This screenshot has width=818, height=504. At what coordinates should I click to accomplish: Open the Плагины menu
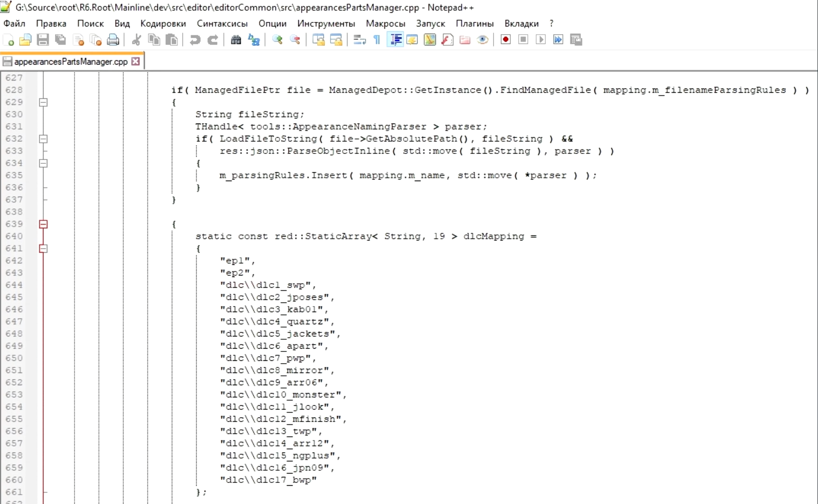[x=475, y=23]
